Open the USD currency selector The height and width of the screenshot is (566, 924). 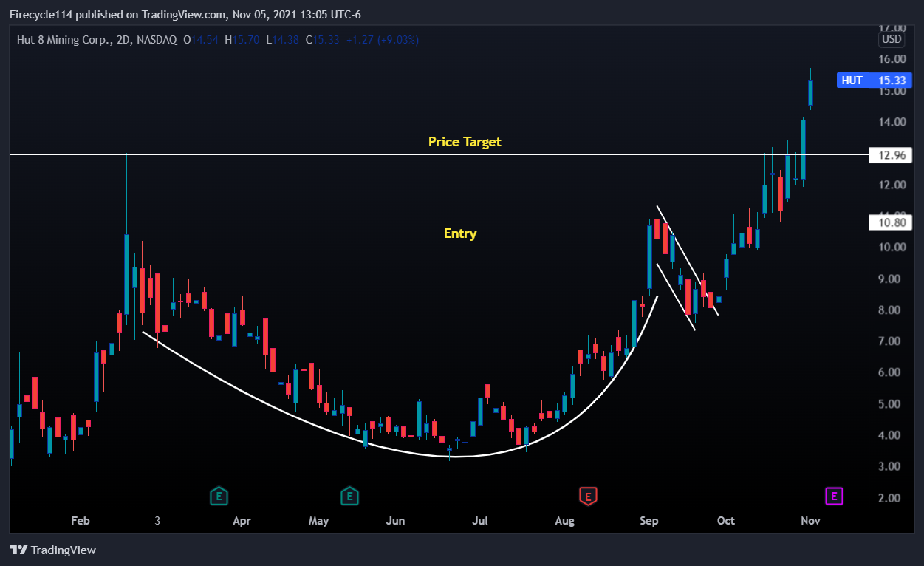coord(892,39)
